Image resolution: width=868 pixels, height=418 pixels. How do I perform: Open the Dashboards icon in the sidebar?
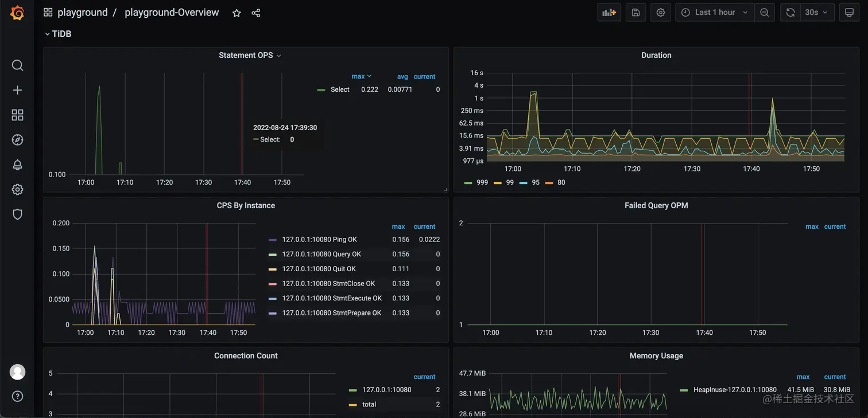[x=17, y=115]
